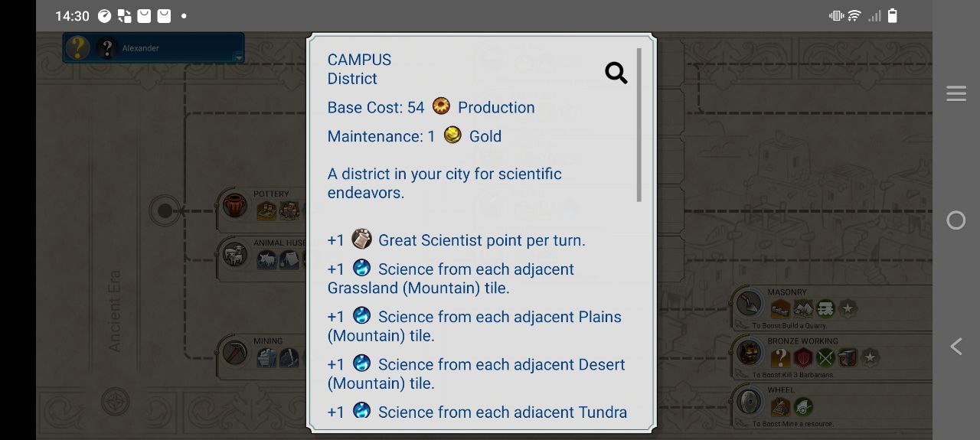
Task: Tap the Great Scientist point icon
Action: [x=361, y=240]
